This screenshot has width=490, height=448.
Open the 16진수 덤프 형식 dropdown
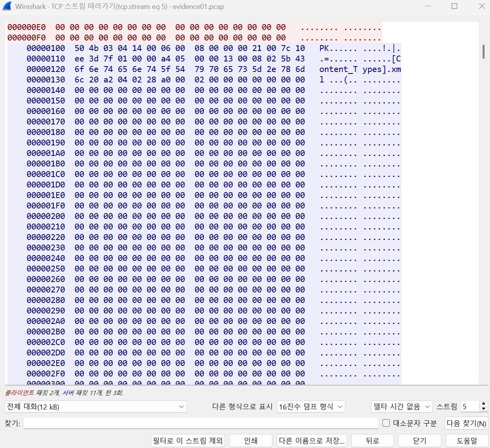pos(311,407)
